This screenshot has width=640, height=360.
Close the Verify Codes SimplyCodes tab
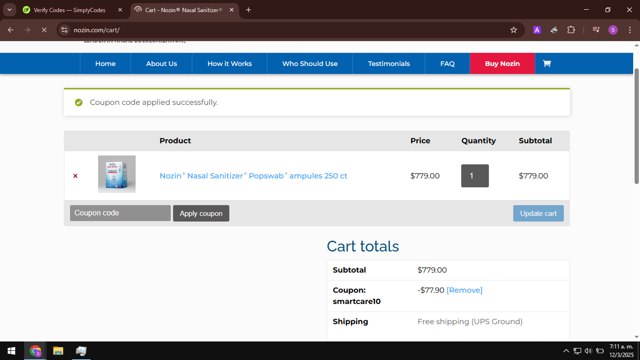coord(120,10)
